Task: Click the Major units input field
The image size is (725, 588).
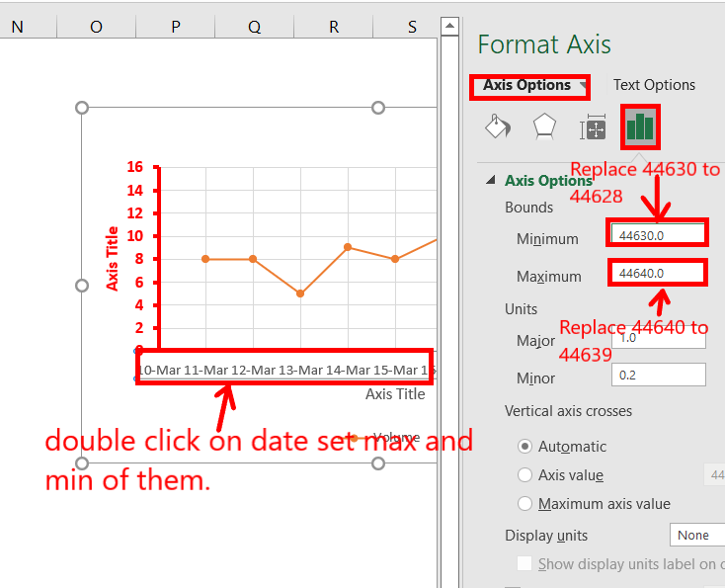Action: (x=659, y=338)
